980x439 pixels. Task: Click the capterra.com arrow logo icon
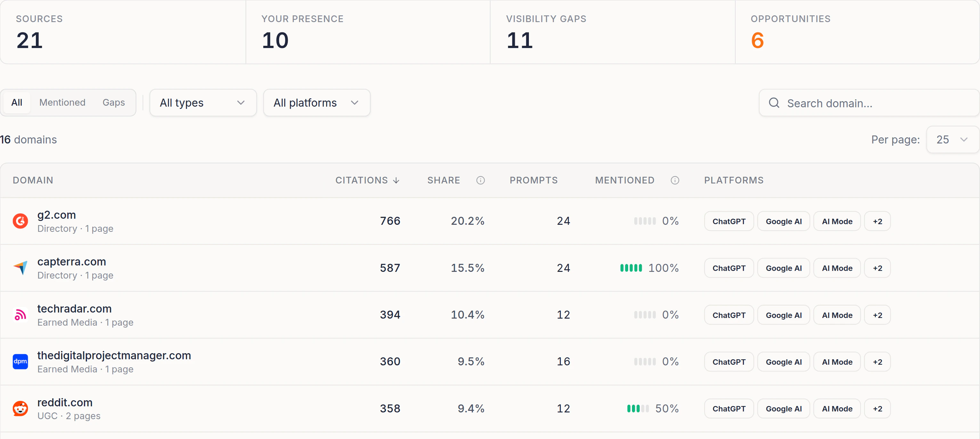click(20, 268)
